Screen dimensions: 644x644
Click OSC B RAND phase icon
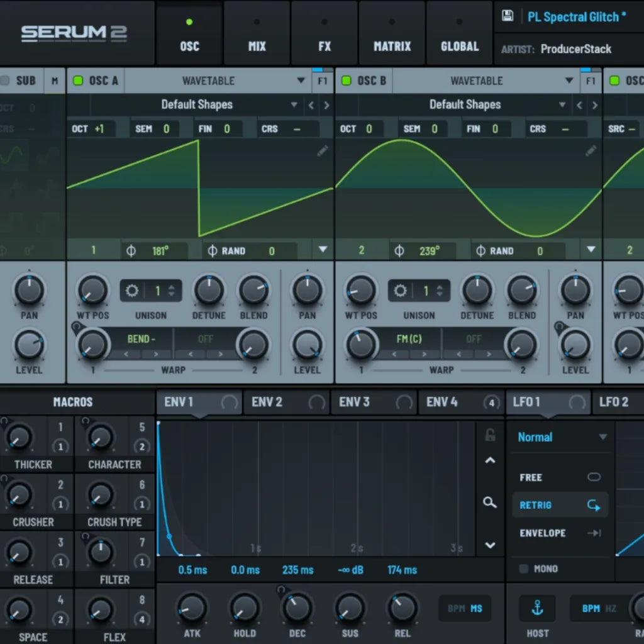click(x=480, y=250)
